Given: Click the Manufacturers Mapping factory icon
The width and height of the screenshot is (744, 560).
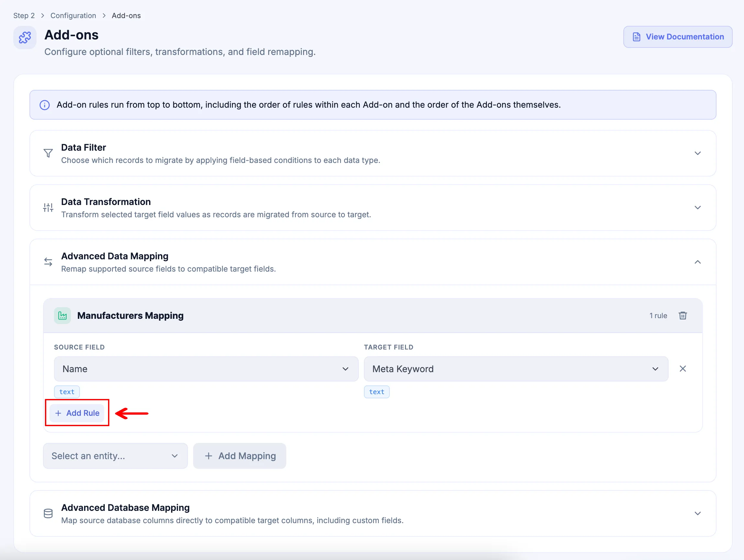Looking at the screenshot, I should tap(62, 316).
